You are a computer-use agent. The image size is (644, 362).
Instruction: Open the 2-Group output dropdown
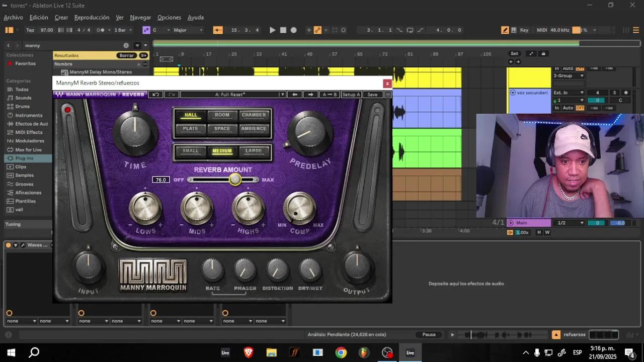(x=569, y=76)
